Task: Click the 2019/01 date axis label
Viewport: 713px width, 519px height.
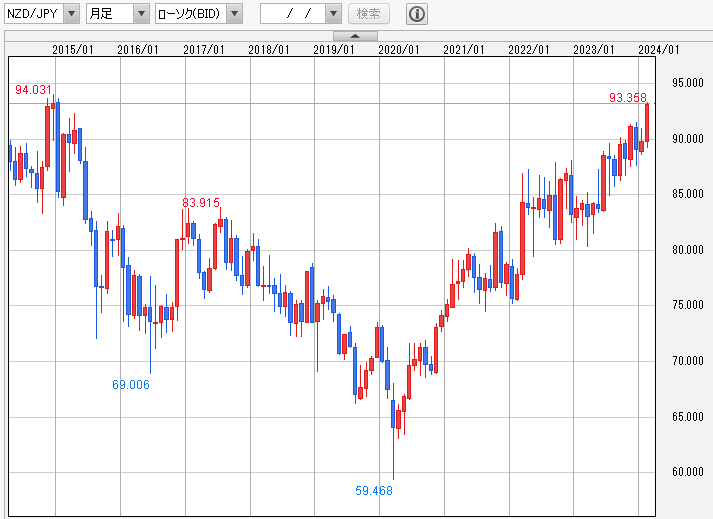Action: point(333,50)
